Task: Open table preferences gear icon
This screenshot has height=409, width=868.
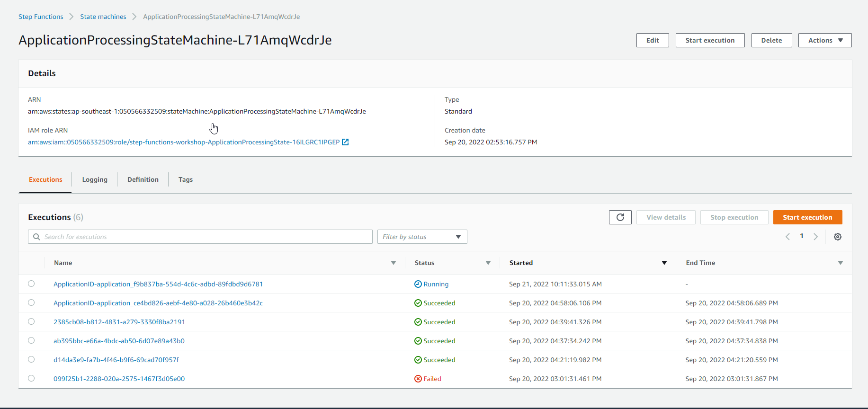Action: point(838,237)
